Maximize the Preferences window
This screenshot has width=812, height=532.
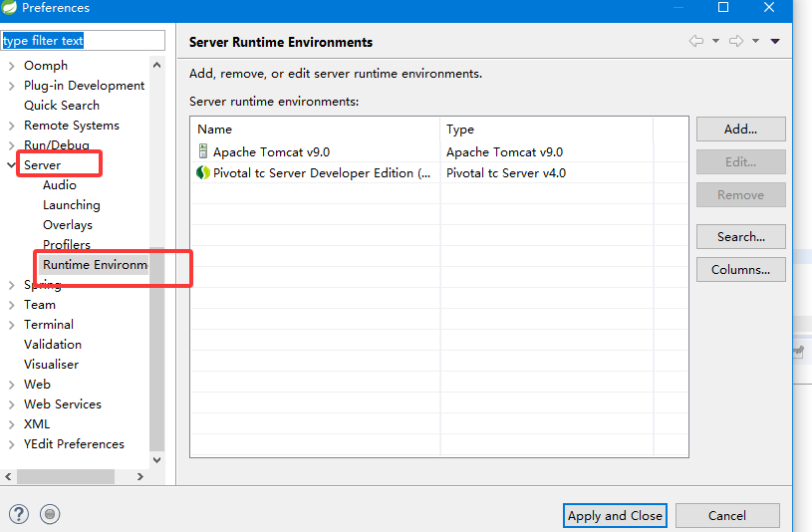click(723, 7)
